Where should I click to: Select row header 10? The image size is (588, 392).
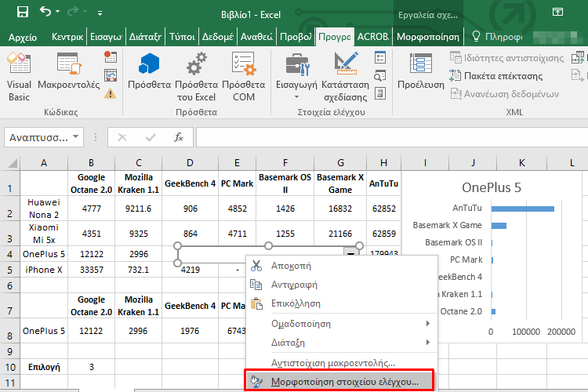pos(10,367)
